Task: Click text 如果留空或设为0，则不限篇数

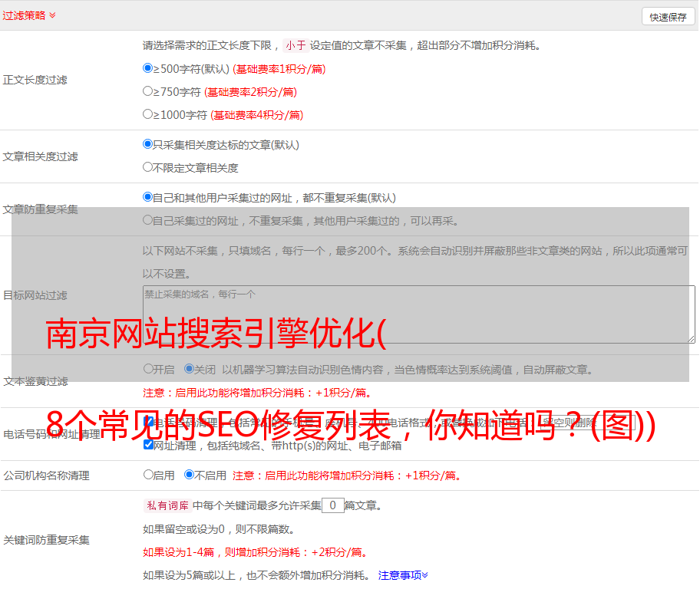Action: [x=219, y=529]
